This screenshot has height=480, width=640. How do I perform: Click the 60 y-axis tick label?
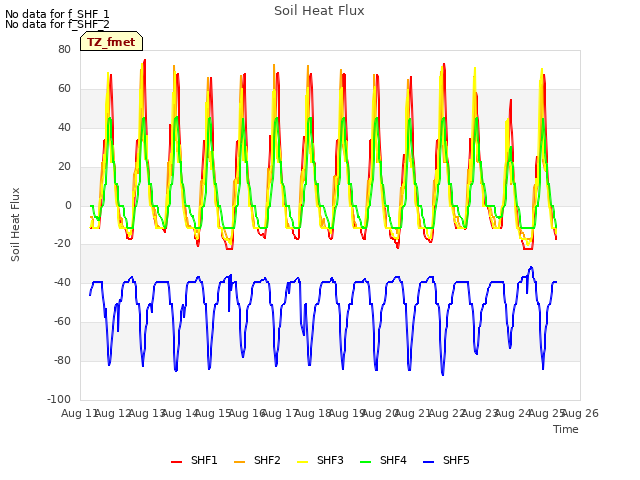[x=64, y=89]
